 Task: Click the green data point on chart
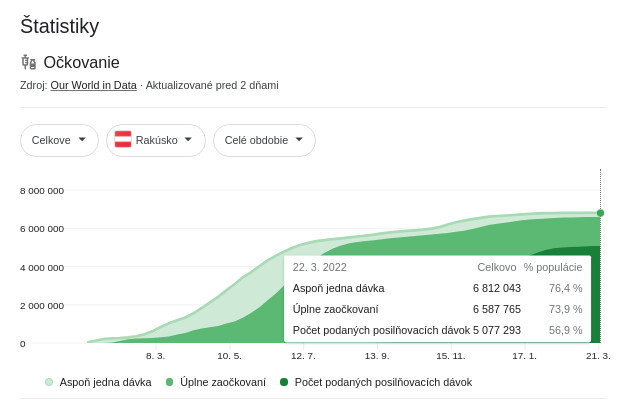(x=600, y=213)
